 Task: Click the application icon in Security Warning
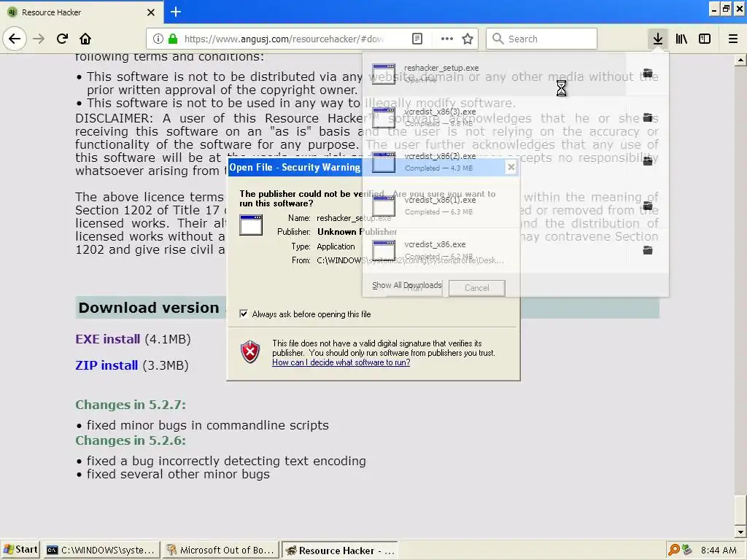[251, 225]
